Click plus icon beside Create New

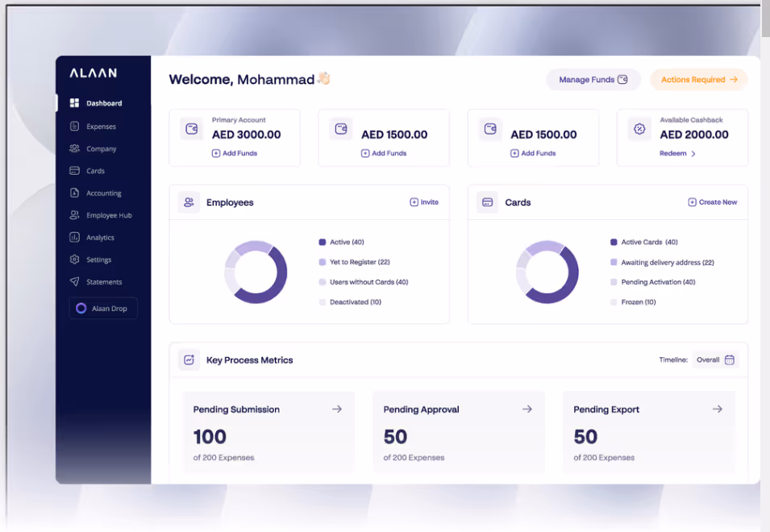pyautogui.click(x=692, y=202)
